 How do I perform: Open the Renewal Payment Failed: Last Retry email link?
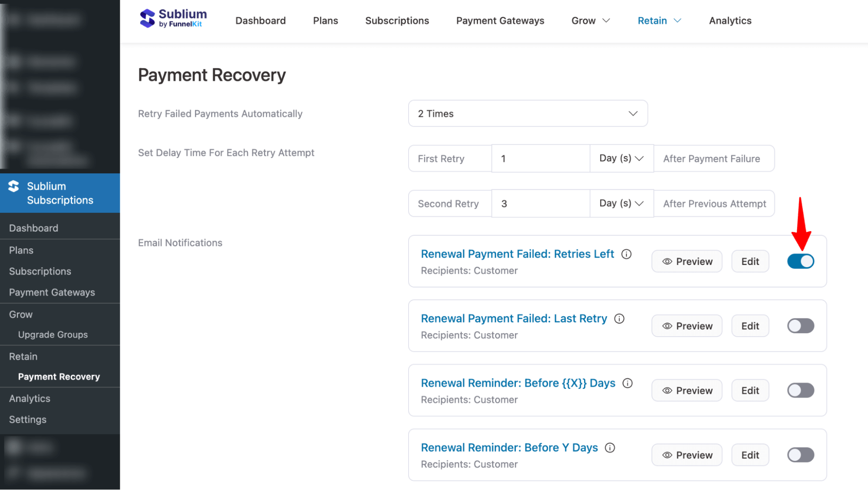click(514, 318)
